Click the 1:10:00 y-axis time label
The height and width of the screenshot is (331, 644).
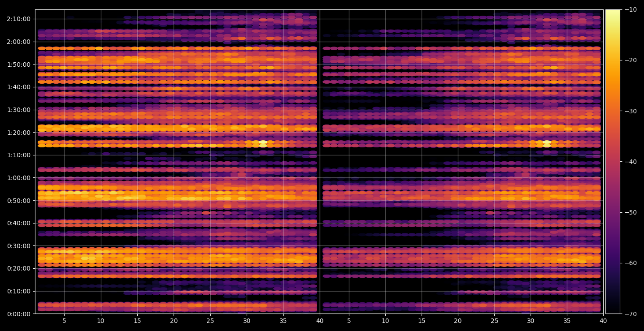[19, 155]
